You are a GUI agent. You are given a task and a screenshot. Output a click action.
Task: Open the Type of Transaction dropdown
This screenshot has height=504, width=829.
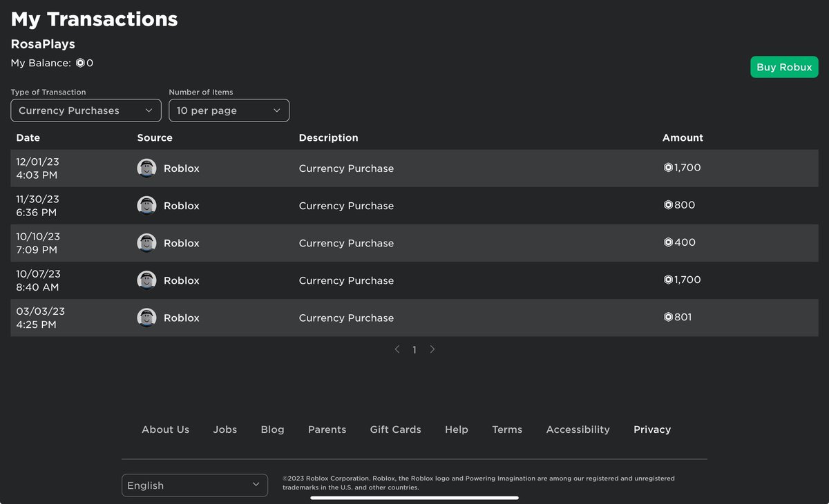(86, 110)
